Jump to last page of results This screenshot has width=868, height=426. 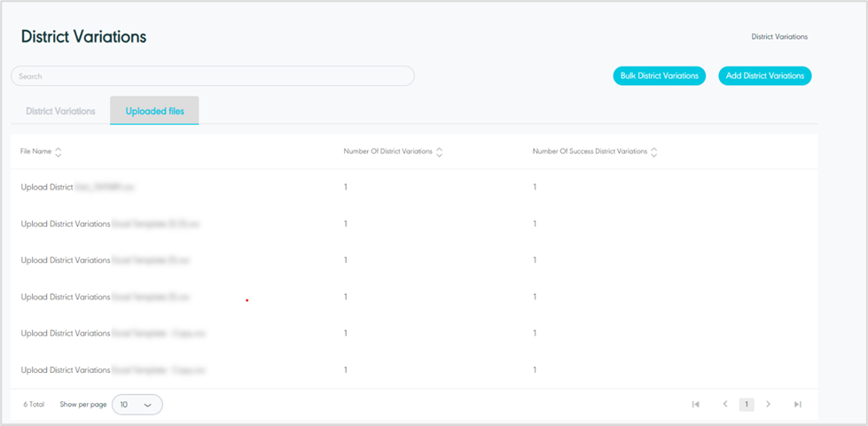[797, 405]
